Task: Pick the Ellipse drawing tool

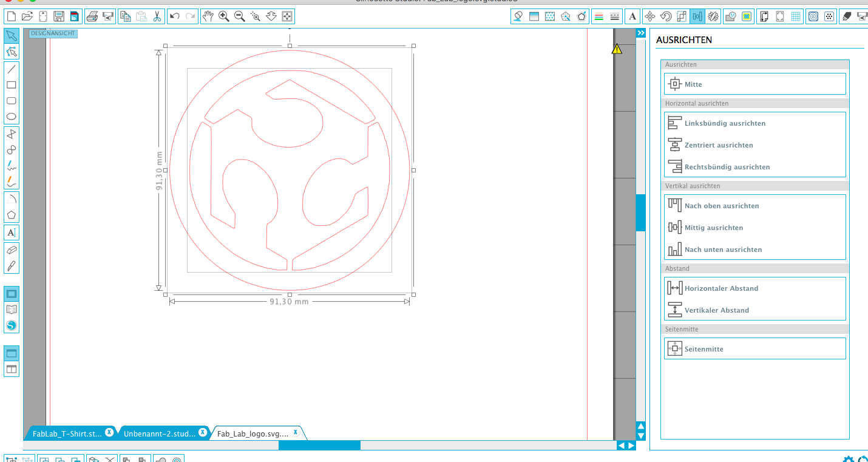Action: (12, 117)
